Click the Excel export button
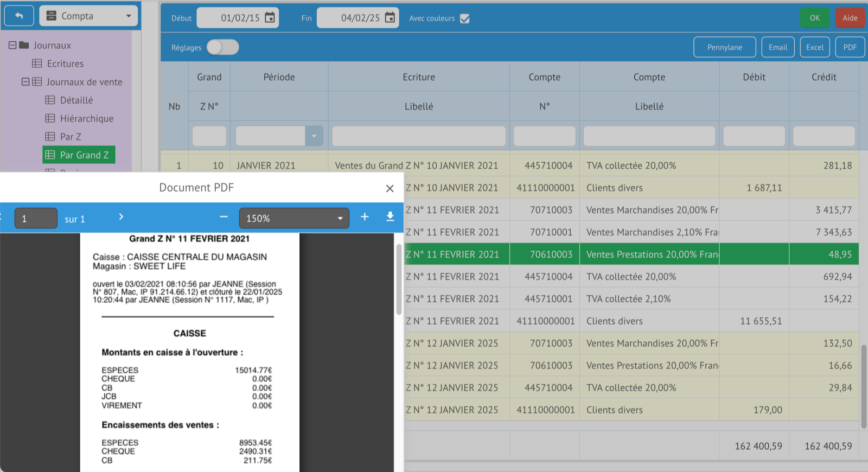Image resolution: width=868 pixels, height=472 pixels. pos(814,47)
